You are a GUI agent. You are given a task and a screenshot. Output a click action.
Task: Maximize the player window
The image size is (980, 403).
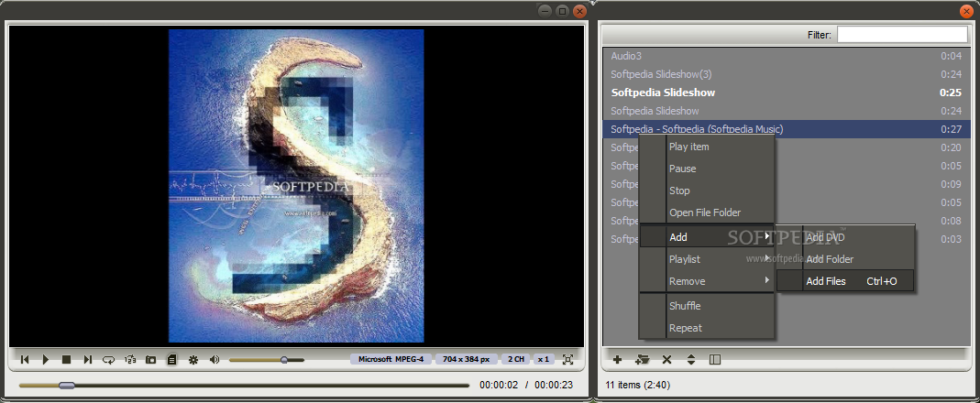(562, 11)
